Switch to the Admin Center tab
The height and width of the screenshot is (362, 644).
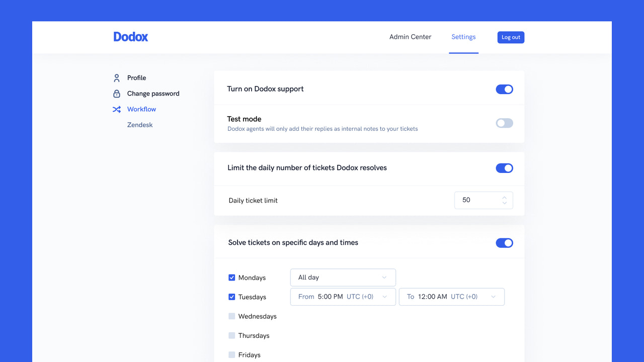point(410,37)
